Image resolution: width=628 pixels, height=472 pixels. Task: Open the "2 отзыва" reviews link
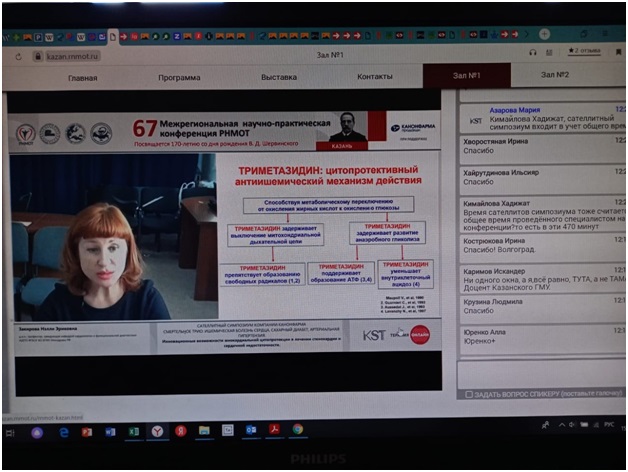click(584, 51)
